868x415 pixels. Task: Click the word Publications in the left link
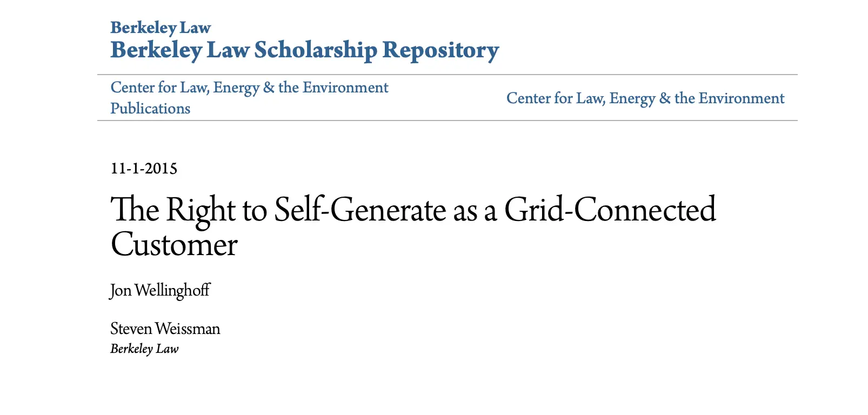click(150, 109)
